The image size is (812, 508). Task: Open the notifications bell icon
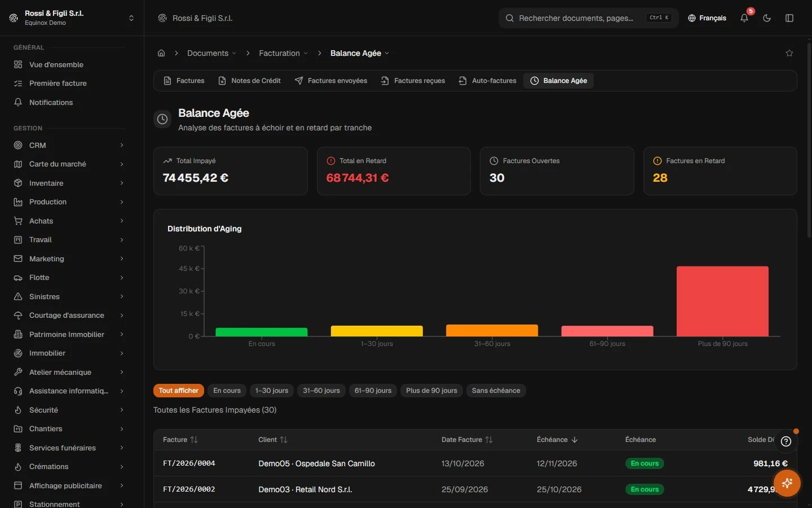(744, 18)
